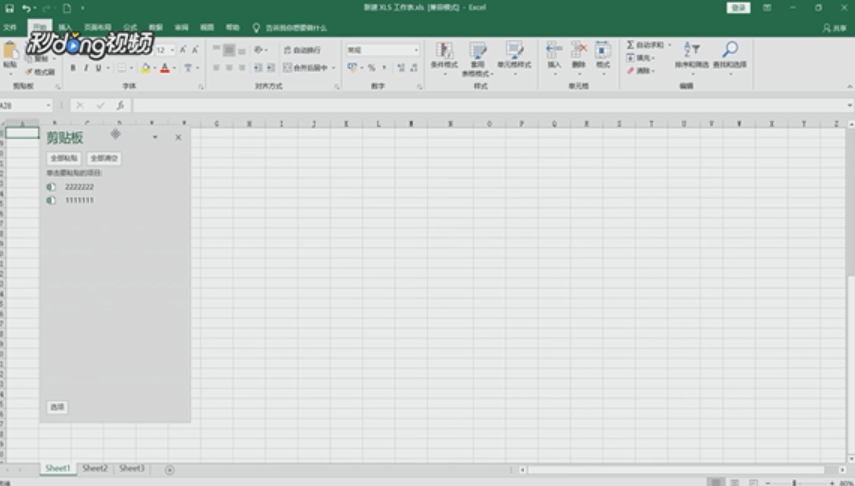Viewport: 855px width, 486px height.
Task: Increase the cell indent
Action: click(x=271, y=68)
